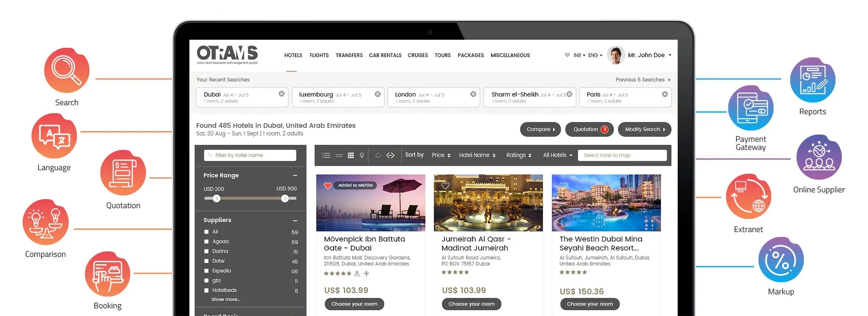The height and width of the screenshot is (316, 868).
Task: Open the INR currency dropdown
Action: pyautogui.click(x=579, y=56)
